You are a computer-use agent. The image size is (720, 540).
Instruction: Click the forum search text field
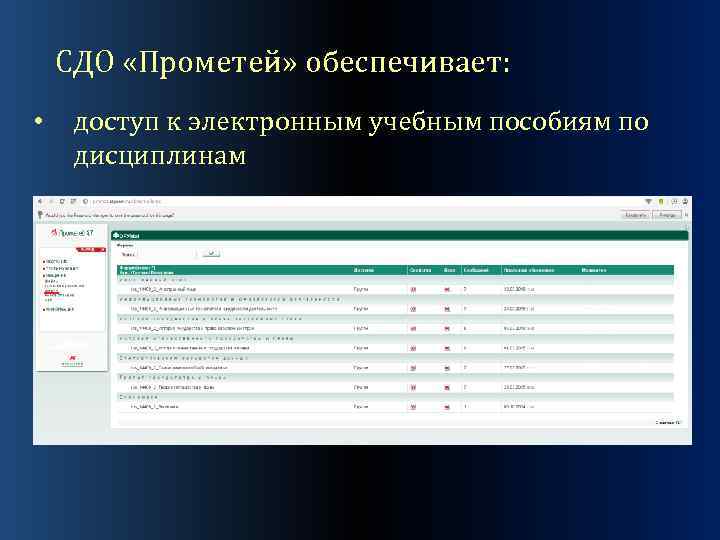click(x=167, y=254)
